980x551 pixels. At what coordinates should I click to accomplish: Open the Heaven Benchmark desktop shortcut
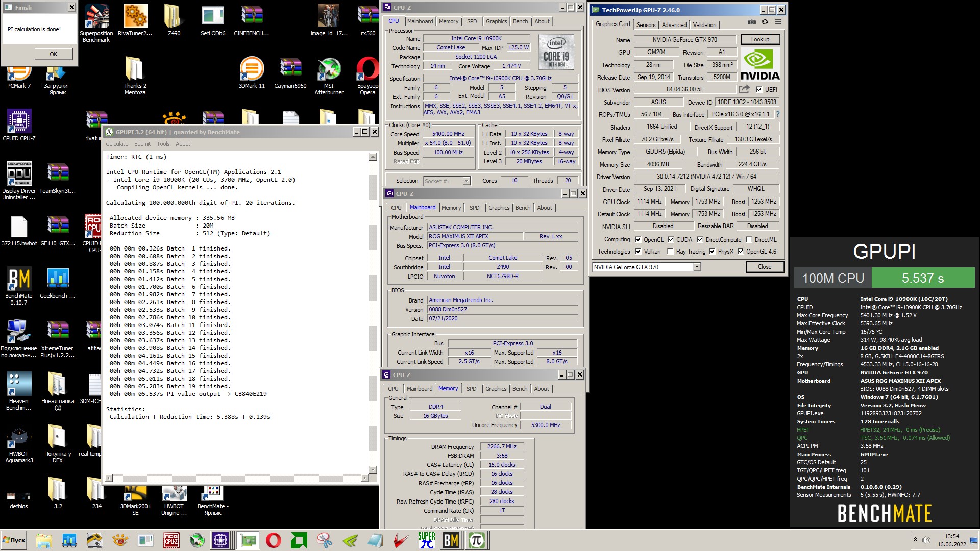tap(19, 391)
